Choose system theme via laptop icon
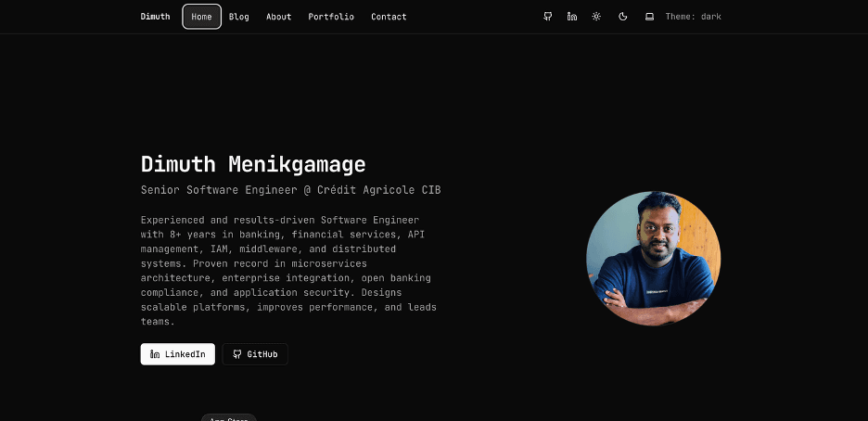Screen dimensions: 868x421 pos(649,17)
